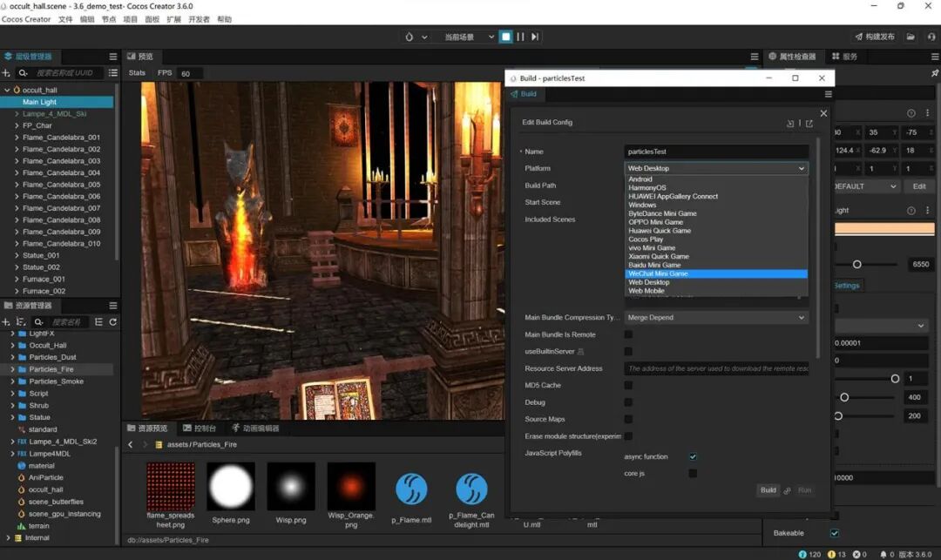The width and height of the screenshot is (941, 560).
Task: Choose Web Mobile platform option
Action: [x=716, y=291]
